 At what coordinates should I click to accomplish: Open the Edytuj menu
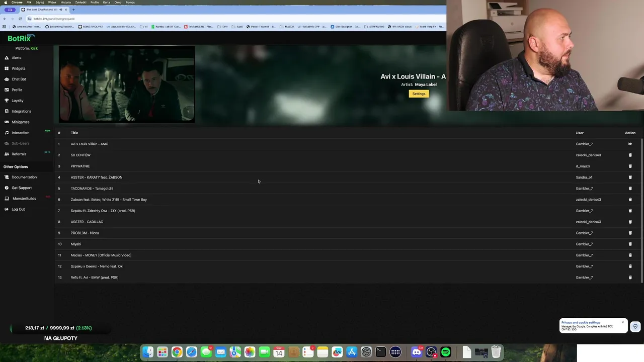(x=39, y=3)
